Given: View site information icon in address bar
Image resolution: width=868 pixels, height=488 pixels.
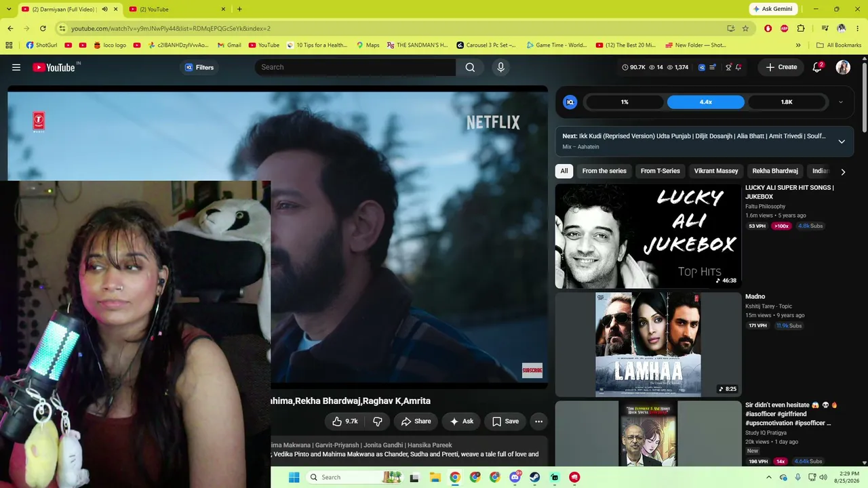Looking at the screenshot, I should pos(62,28).
